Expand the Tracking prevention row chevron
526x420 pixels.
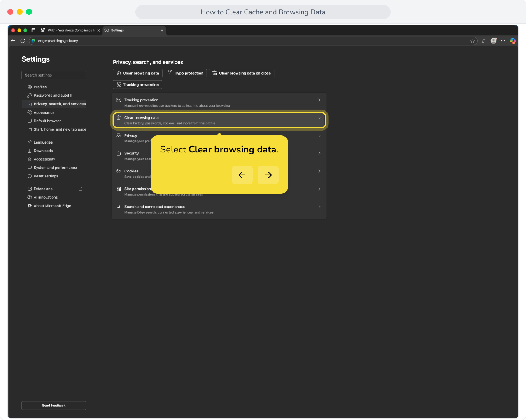(319, 100)
